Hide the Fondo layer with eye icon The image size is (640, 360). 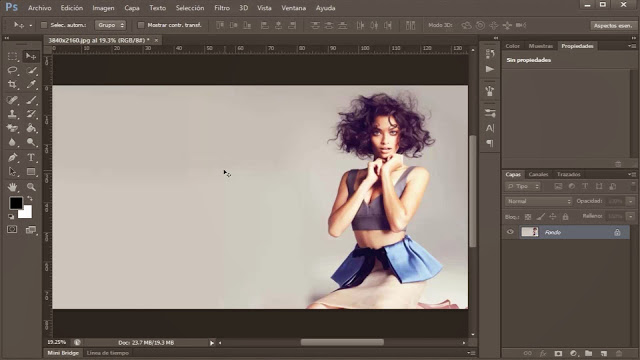point(510,232)
